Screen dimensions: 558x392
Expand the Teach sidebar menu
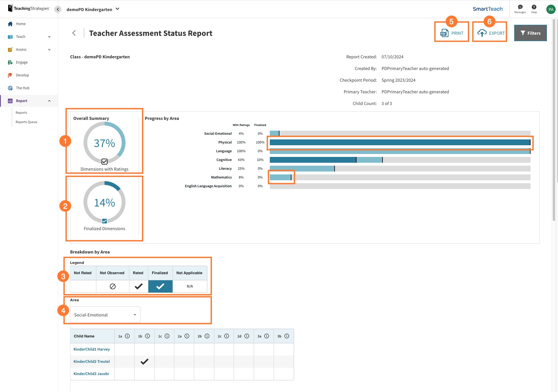pos(49,36)
